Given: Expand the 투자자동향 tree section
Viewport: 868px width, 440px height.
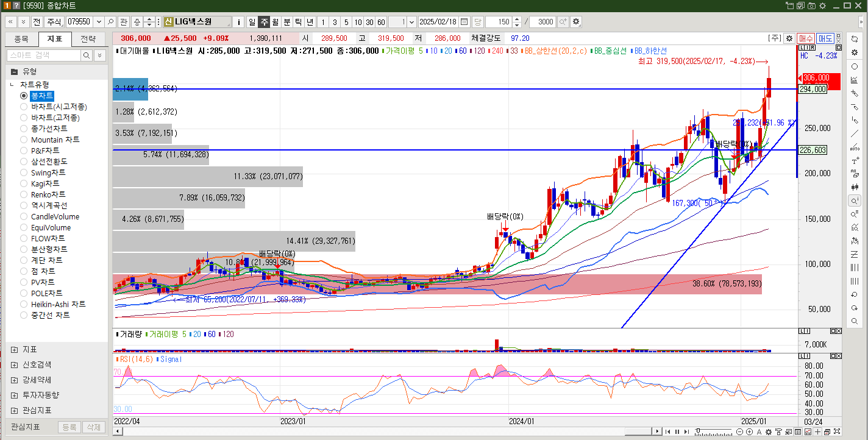Looking at the screenshot, I should 14,395.
